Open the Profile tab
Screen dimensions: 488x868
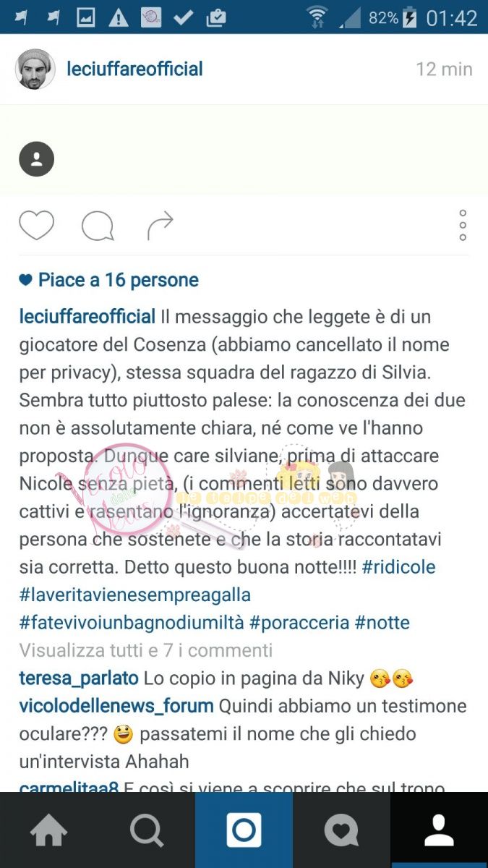[439, 830]
